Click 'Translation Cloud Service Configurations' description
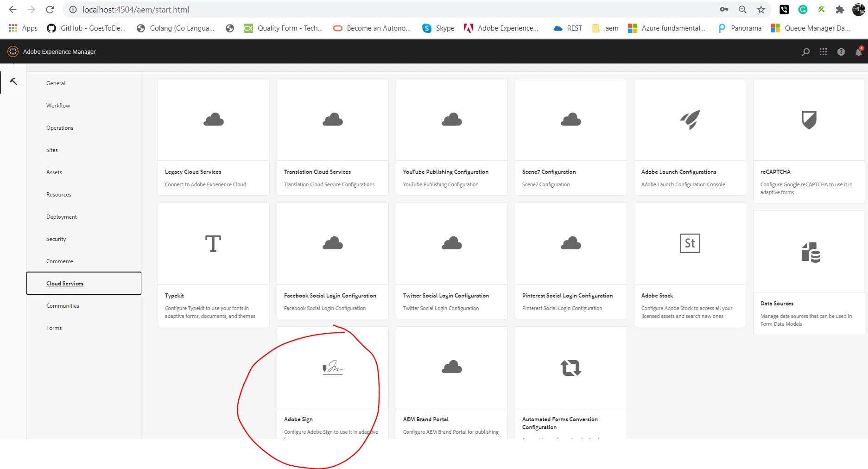The height and width of the screenshot is (469, 868). [329, 184]
